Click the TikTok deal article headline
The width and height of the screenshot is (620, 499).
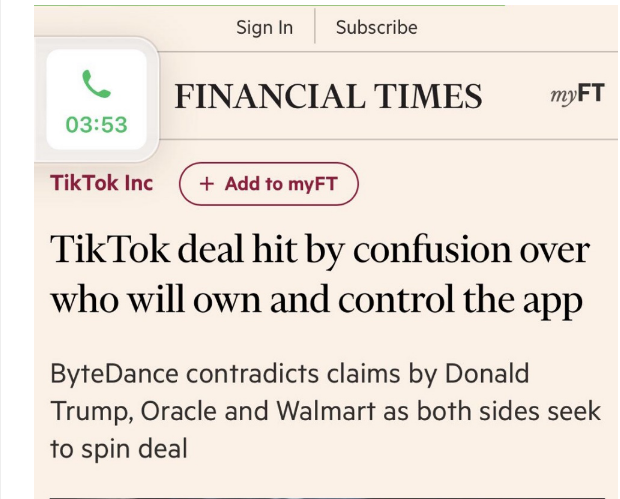pyautogui.click(x=320, y=274)
